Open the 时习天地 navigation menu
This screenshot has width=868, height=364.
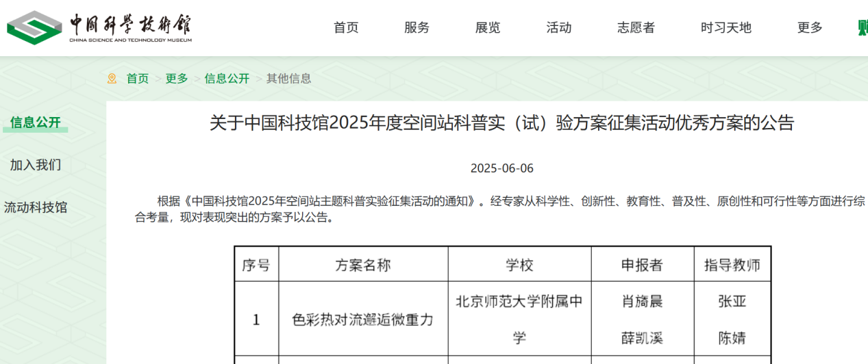726,27
